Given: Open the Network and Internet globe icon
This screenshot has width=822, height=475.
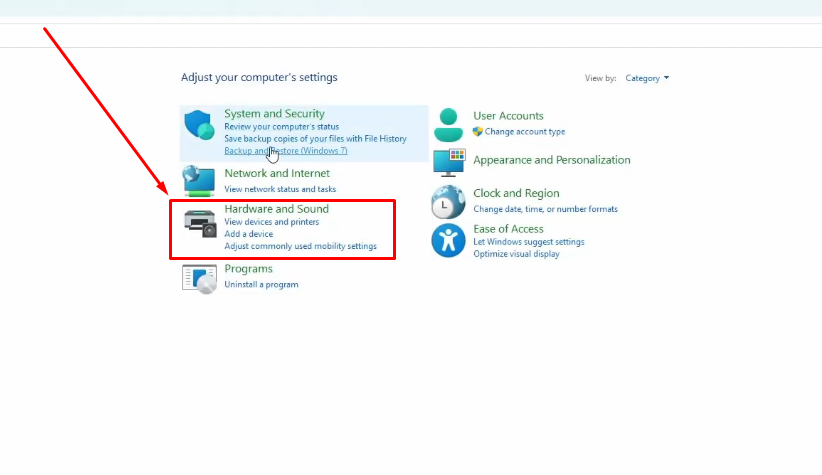Looking at the screenshot, I should tap(199, 181).
